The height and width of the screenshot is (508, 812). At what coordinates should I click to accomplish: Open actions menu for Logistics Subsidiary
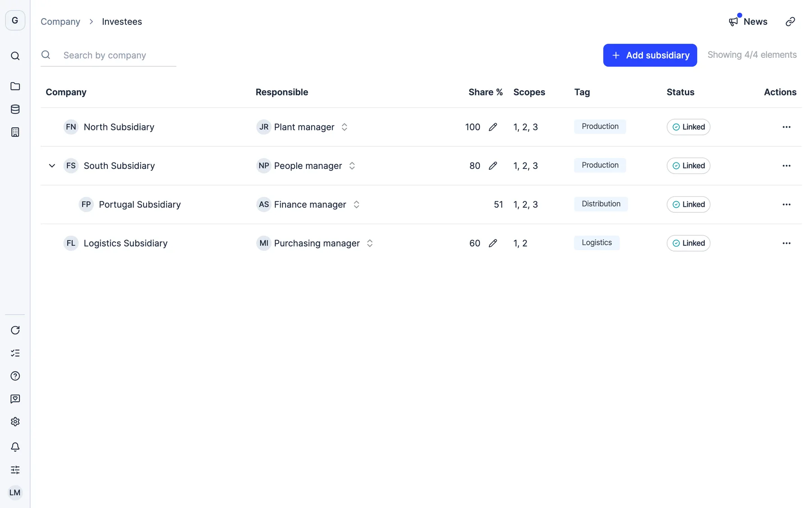pyautogui.click(x=786, y=243)
